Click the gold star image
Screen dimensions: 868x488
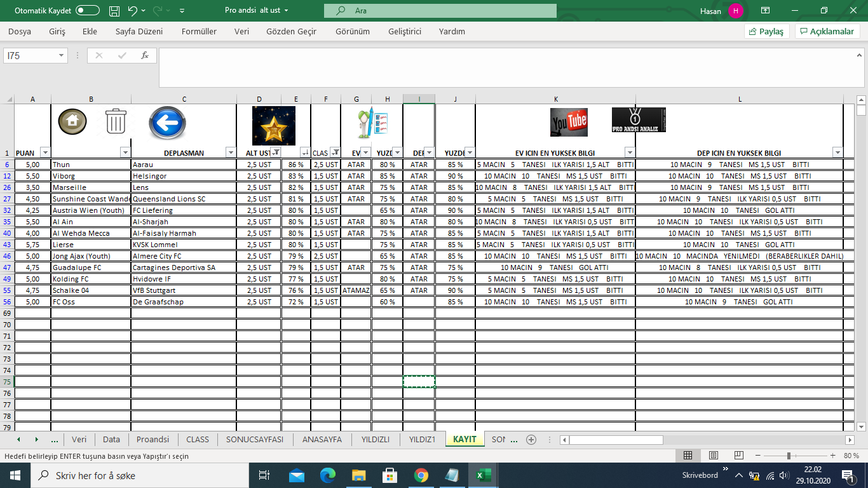pyautogui.click(x=274, y=125)
